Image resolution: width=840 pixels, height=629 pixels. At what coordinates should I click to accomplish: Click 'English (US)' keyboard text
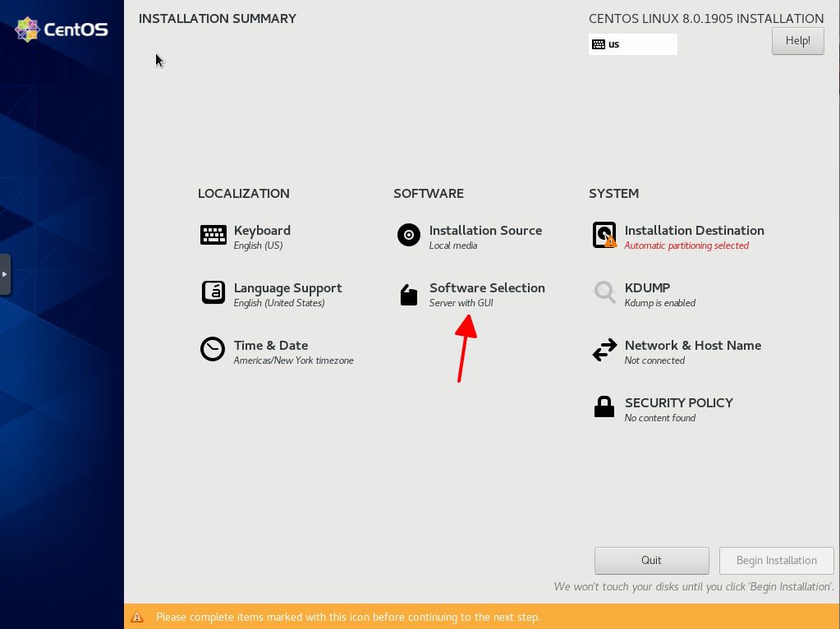pos(258,246)
